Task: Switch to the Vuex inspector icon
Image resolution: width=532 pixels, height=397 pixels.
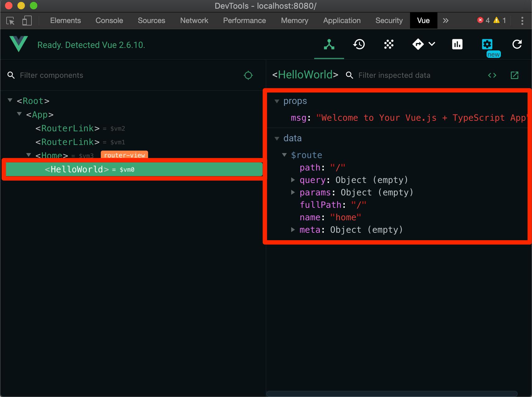Action: pyautogui.click(x=389, y=44)
